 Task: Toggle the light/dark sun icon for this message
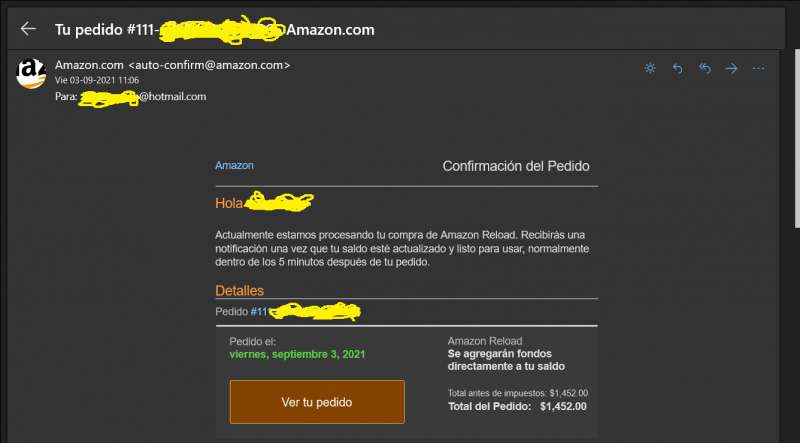click(650, 68)
